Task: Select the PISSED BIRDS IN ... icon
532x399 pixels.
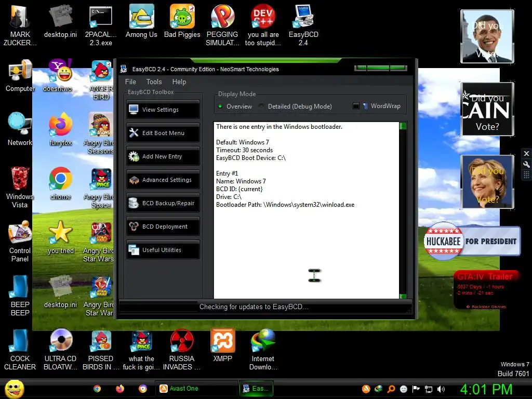Action: pyautogui.click(x=101, y=350)
